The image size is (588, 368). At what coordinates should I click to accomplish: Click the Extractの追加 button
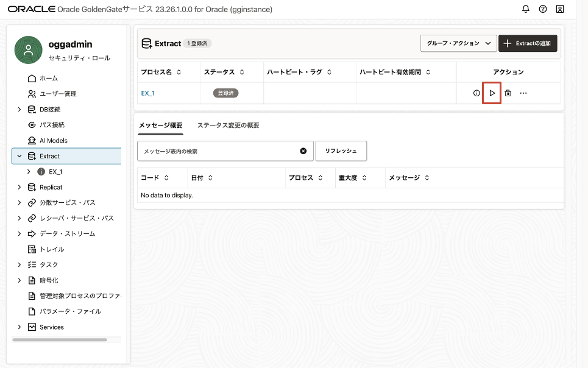pyautogui.click(x=528, y=43)
